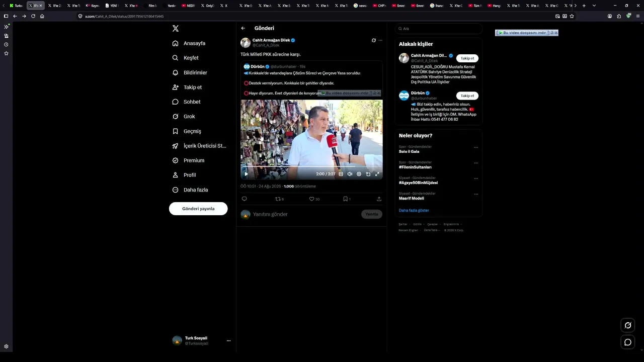Screen dimensions: 644x362
Task: Open a new browser tab
Action: (584, 6)
